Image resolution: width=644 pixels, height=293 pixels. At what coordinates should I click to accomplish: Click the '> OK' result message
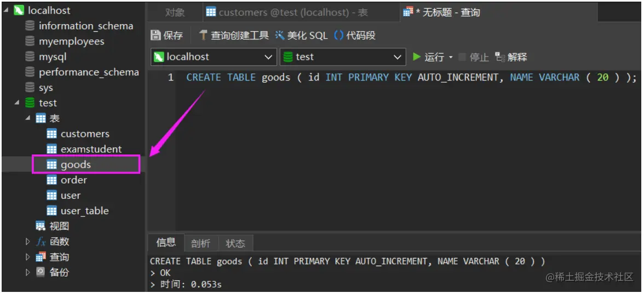click(160, 273)
